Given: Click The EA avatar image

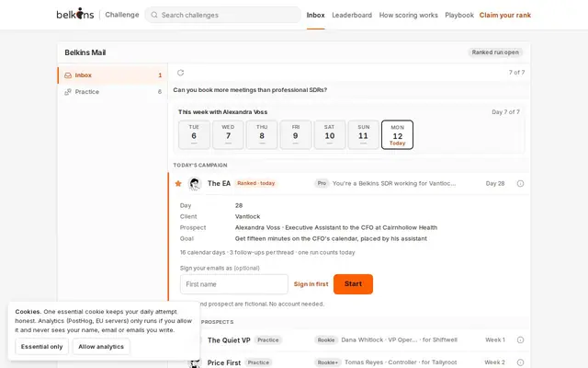Looking at the screenshot, I should point(195,184).
